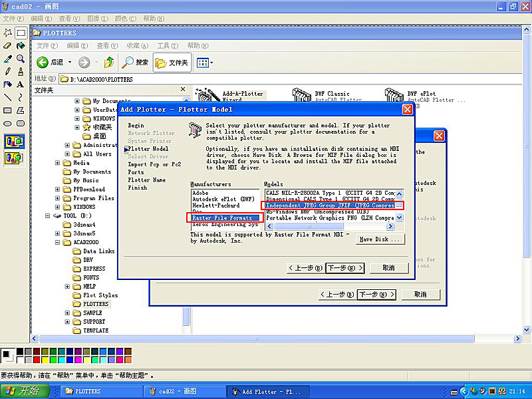Pick the Polygon tool in Paint toolbox

21,110
